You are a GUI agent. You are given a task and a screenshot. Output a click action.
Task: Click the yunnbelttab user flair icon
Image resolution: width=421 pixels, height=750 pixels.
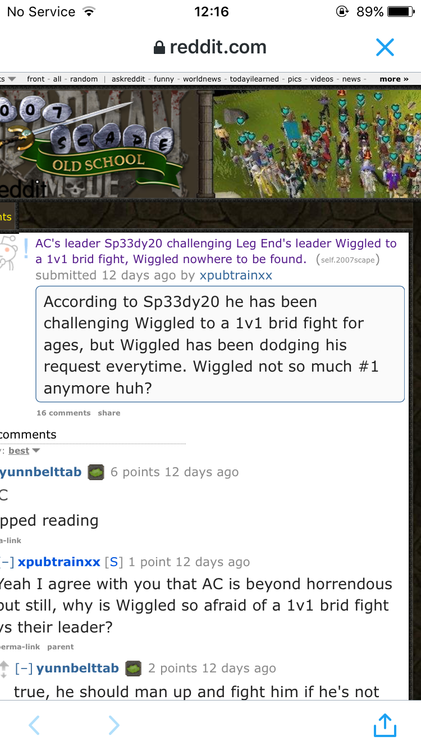(x=96, y=473)
